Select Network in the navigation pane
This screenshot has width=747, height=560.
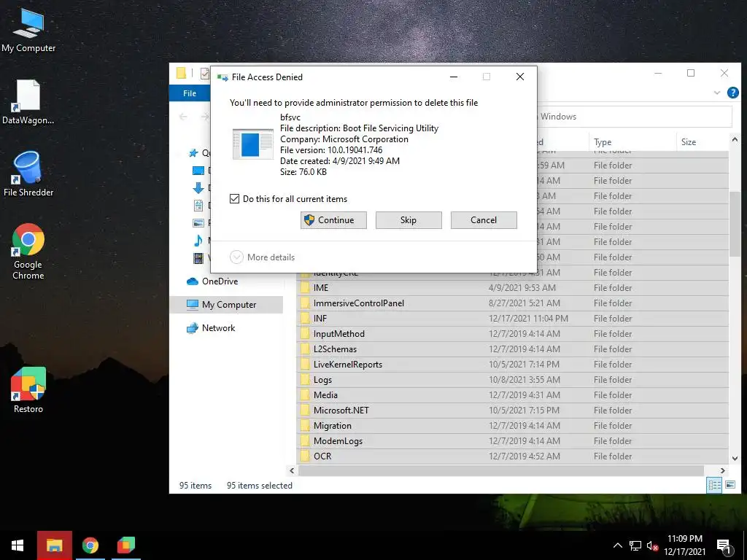[211, 327]
